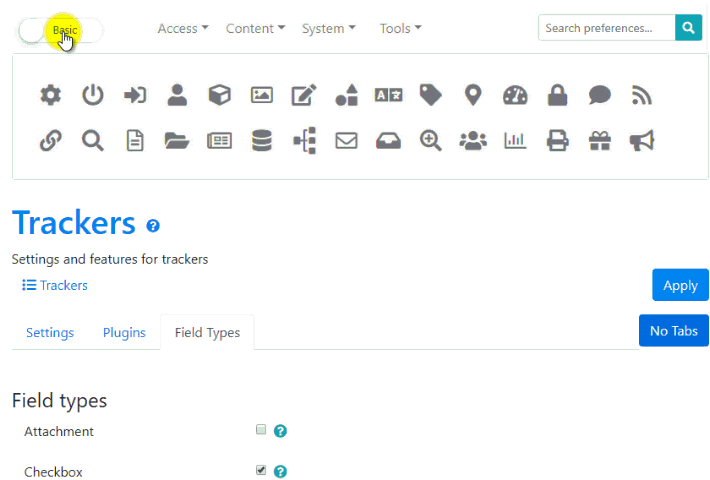Open the people Community icon

(473, 140)
